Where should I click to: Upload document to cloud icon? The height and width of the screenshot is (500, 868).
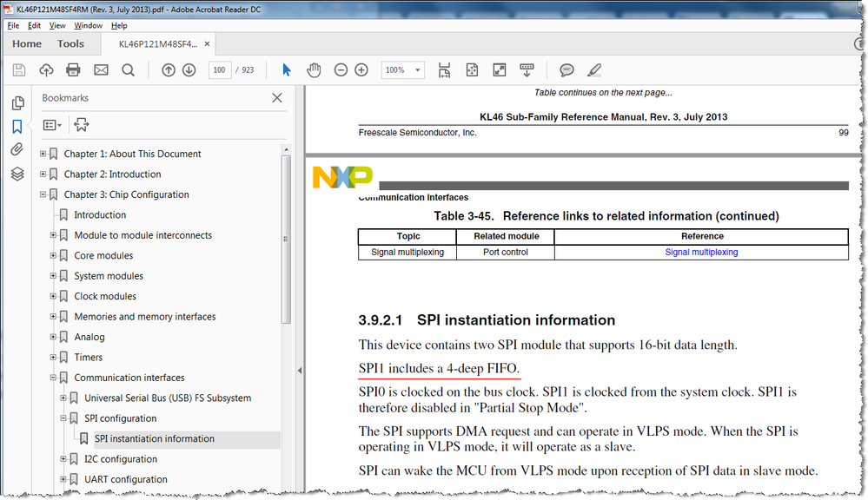(x=47, y=70)
